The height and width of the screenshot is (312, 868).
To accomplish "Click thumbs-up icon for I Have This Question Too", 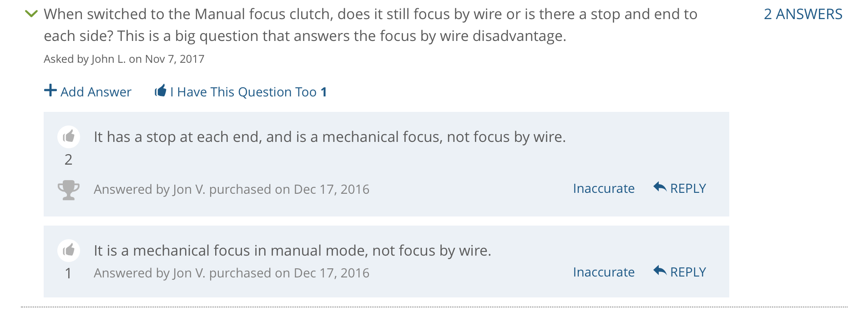I will pyautogui.click(x=161, y=91).
